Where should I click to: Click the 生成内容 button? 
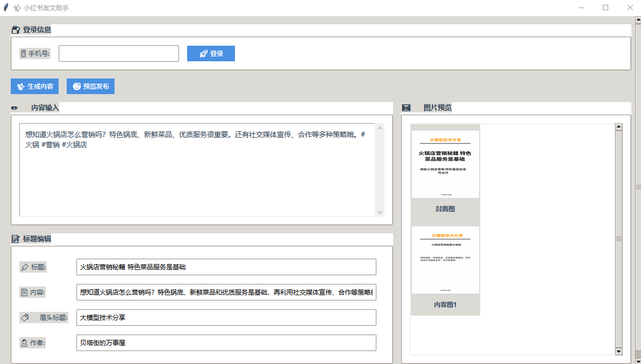point(34,86)
